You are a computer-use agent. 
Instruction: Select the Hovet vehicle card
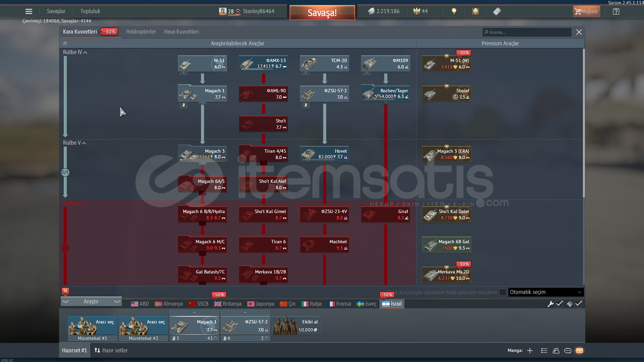pyautogui.click(x=325, y=154)
